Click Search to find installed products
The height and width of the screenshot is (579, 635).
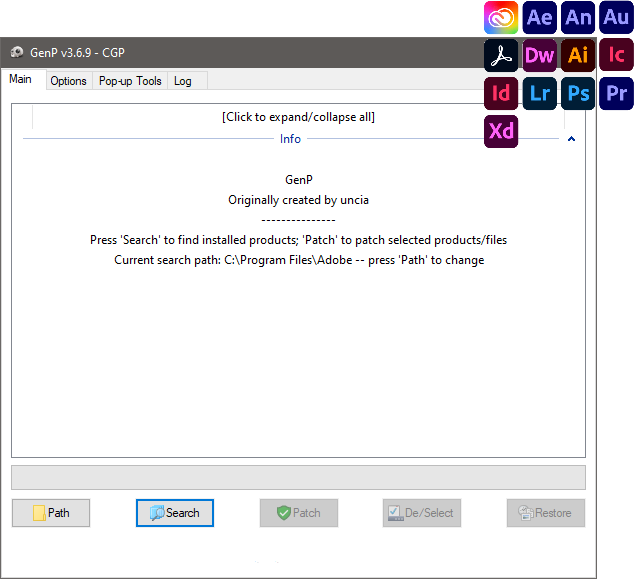pyautogui.click(x=175, y=513)
